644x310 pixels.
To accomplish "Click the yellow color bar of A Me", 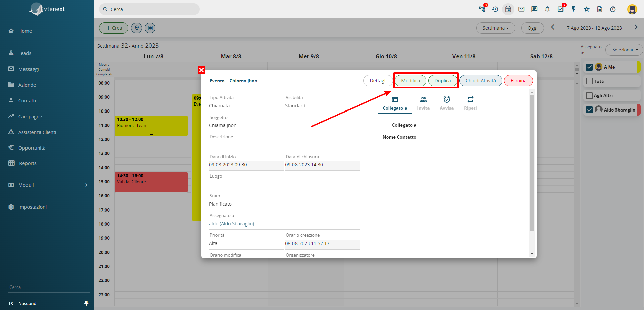I will point(639,67).
